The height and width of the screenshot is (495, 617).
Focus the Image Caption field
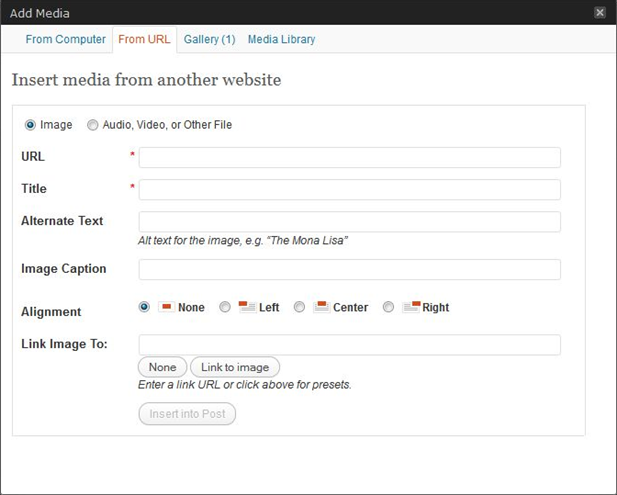click(349, 270)
